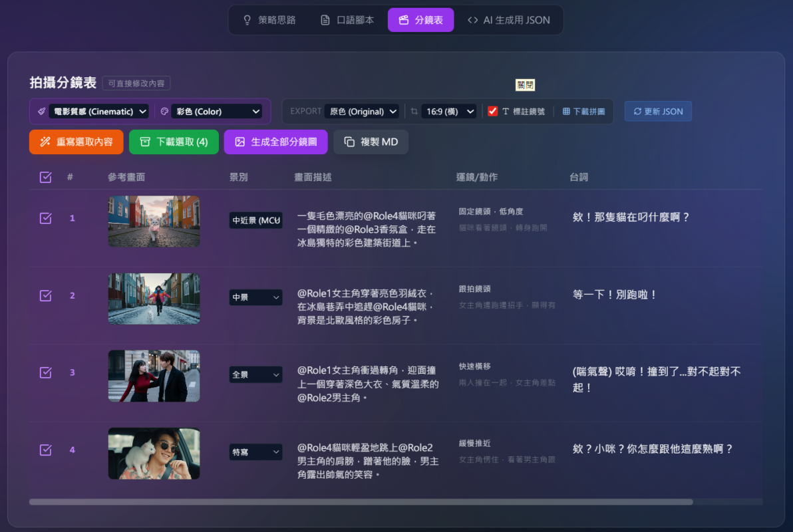Image resolution: width=793 pixels, height=532 pixels.
Task: Click the horizontal scrollbar below the table
Action: (x=361, y=502)
